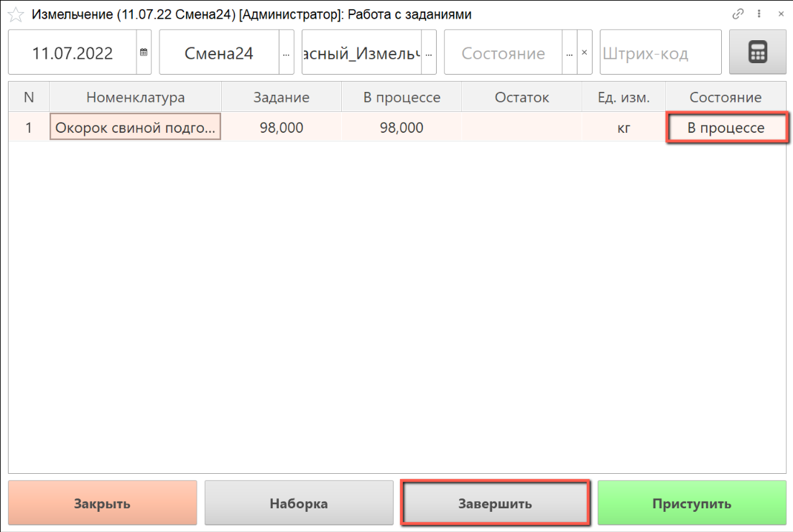The height and width of the screenshot is (532, 793).
Task: Click the green Приступить button
Action: (692, 503)
